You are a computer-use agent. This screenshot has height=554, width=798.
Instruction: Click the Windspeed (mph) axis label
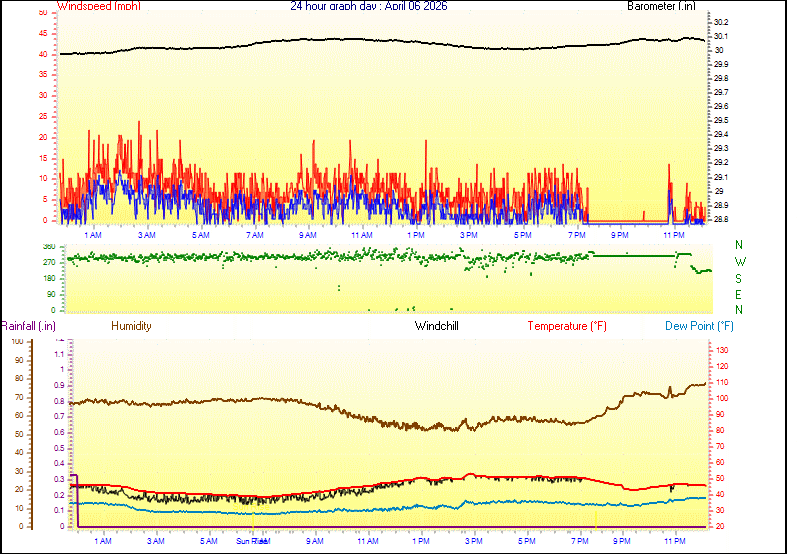[99, 6]
